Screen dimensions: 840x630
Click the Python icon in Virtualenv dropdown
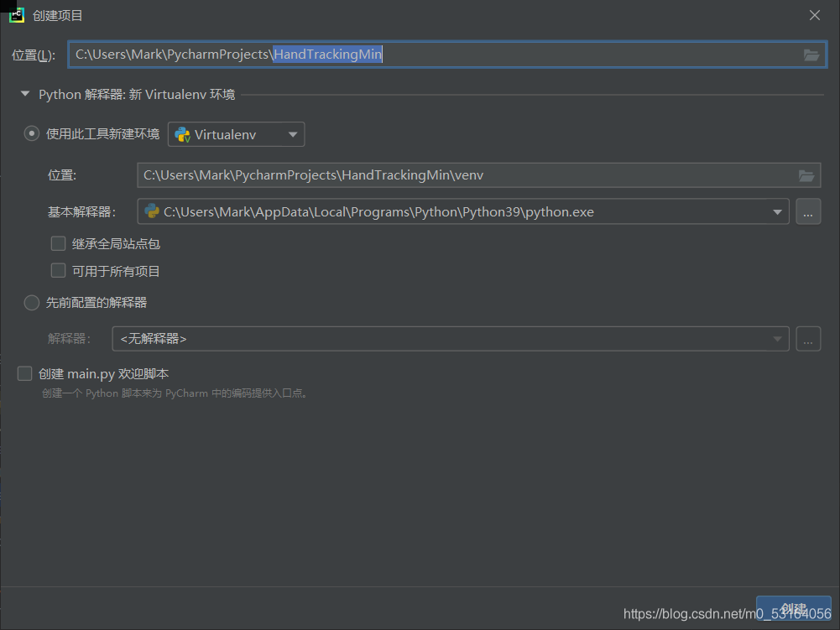click(x=183, y=134)
